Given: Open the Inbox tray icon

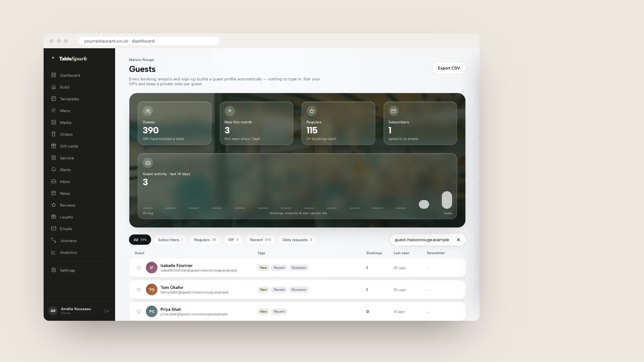Looking at the screenshot, I should tap(53, 181).
